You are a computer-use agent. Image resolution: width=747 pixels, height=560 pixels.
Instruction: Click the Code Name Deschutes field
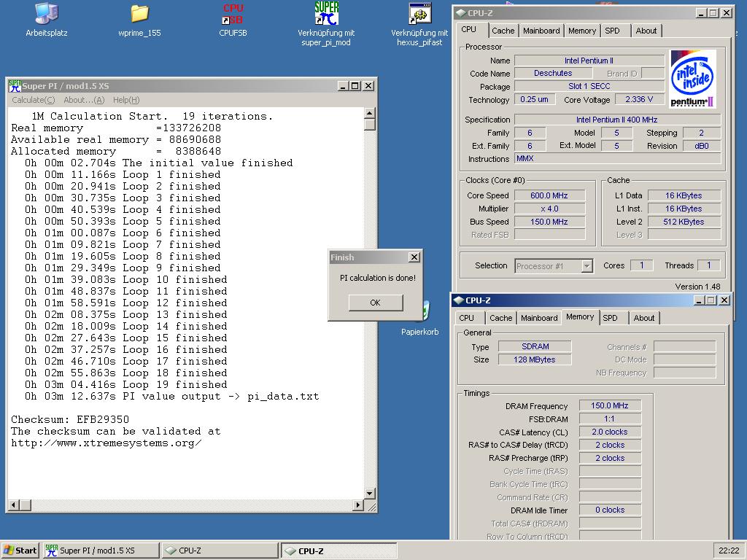(x=553, y=74)
